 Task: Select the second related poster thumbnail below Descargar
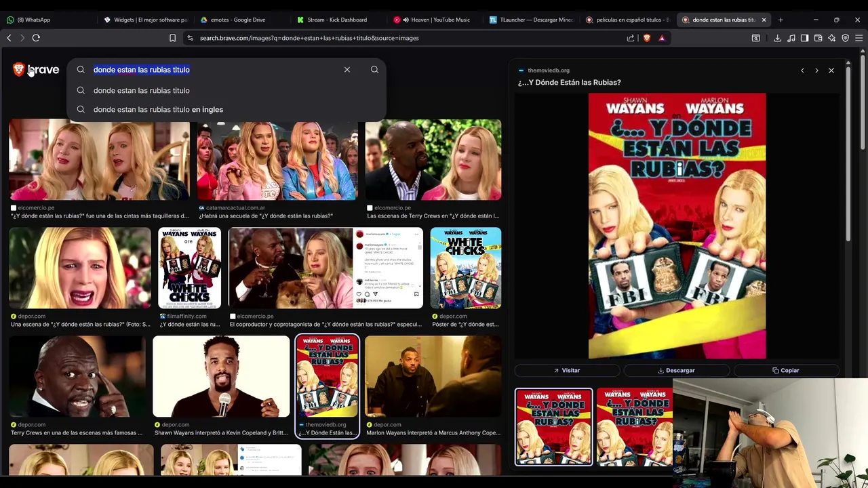[x=635, y=427]
